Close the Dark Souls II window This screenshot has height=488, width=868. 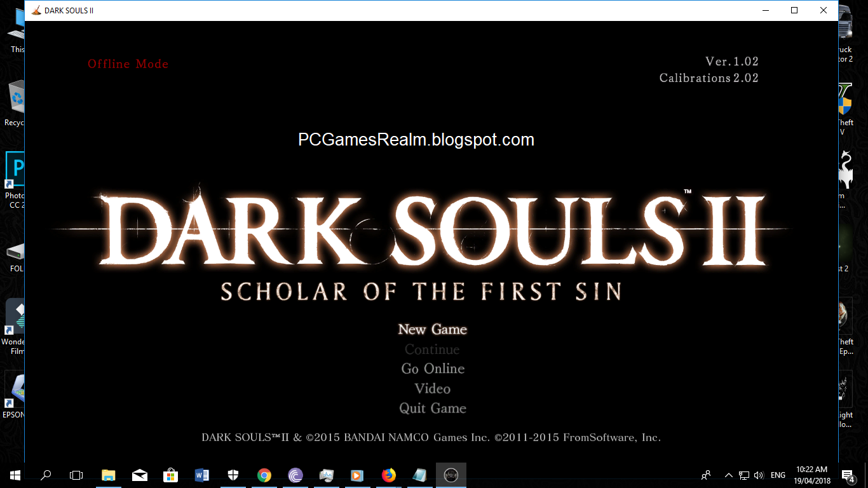[x=824, y=10]
